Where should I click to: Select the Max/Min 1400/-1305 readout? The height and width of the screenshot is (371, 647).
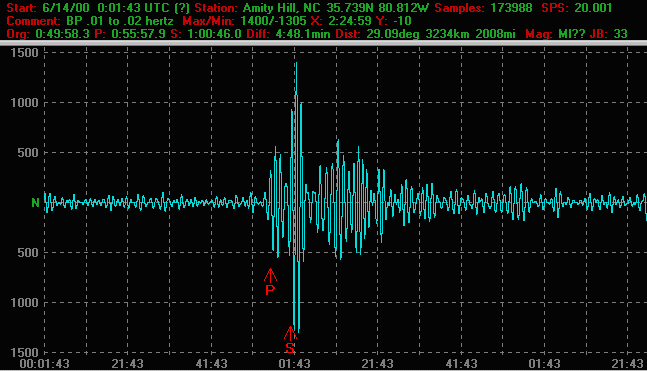[244, 21]
